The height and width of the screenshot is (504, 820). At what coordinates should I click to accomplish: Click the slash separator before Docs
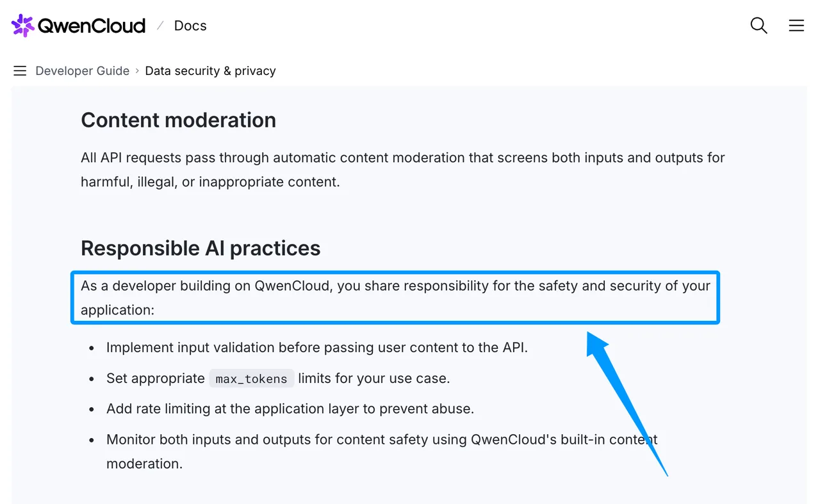(160, 26)
